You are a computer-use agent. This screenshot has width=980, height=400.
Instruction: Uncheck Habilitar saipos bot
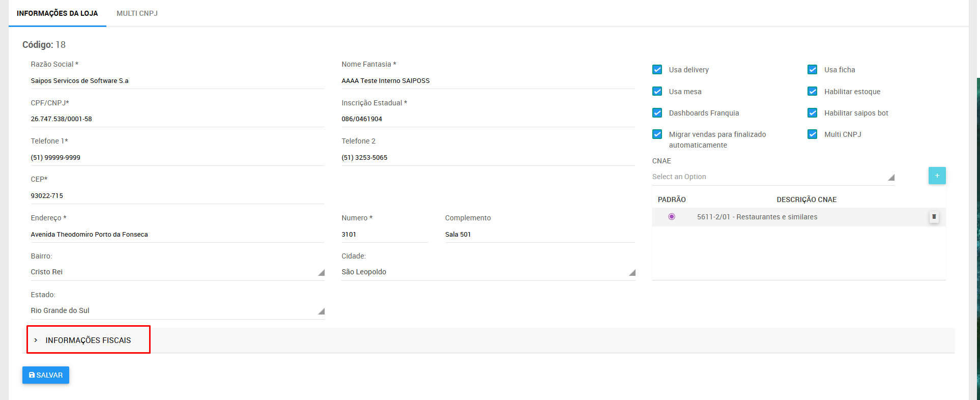click(x=813, y=113)
